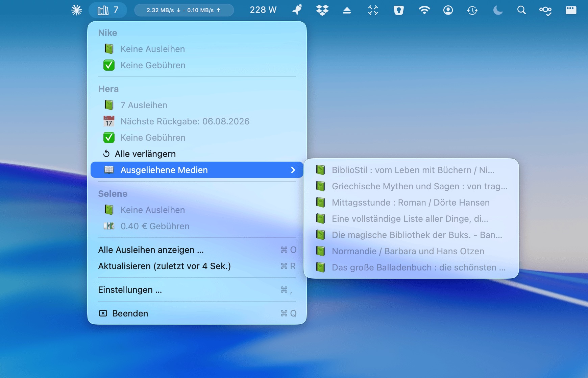Click the rightmost menu bar window icon

(571, 10)
